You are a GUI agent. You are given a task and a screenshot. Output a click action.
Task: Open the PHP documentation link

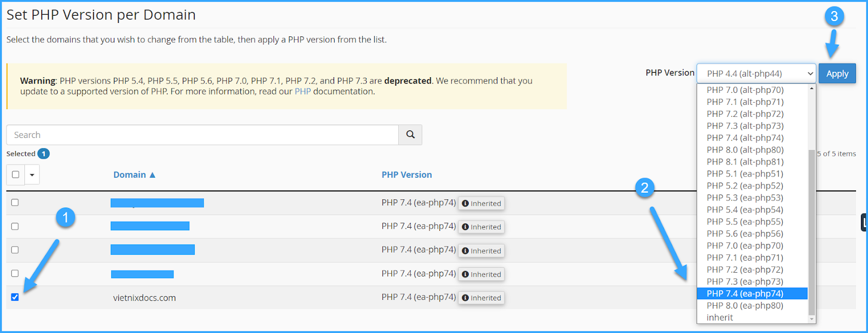tap(303, 91)
